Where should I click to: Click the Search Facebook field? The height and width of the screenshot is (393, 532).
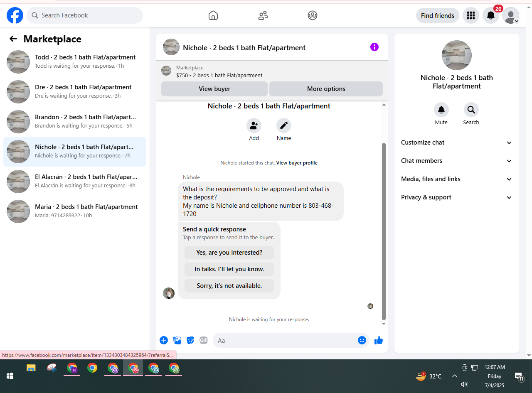tap(85, 15)
